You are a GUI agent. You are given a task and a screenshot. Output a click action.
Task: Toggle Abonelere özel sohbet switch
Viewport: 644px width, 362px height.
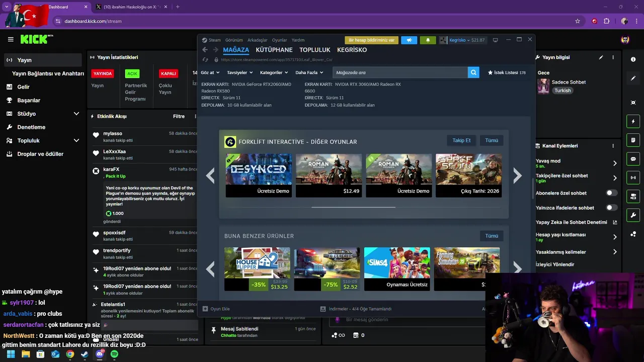click(x=611, y=193)
